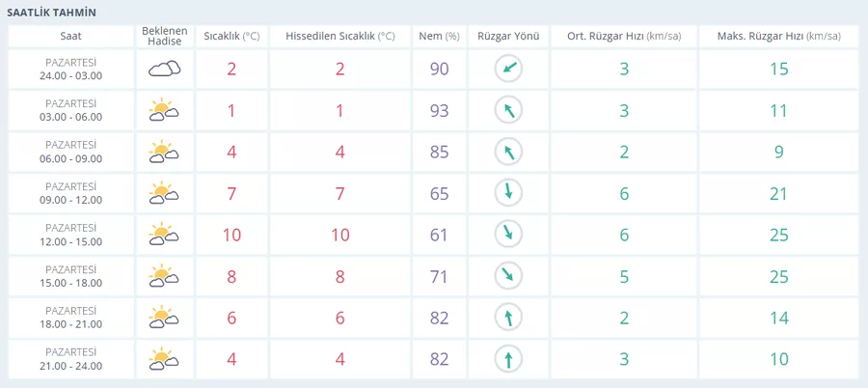The height and width of the screenshot is (388, 868).
Task: Click partly sunny icon for 03.00 - 06.00
Action: 163,110
